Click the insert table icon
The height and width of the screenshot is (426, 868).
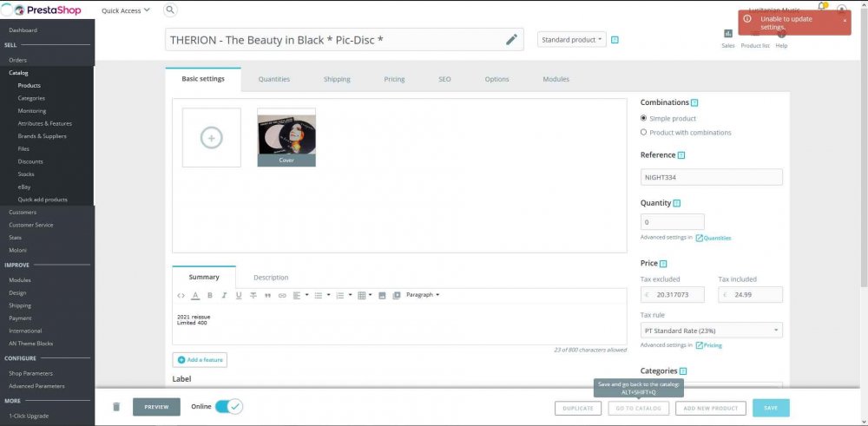pyautogui.click(x=361, y=296)
